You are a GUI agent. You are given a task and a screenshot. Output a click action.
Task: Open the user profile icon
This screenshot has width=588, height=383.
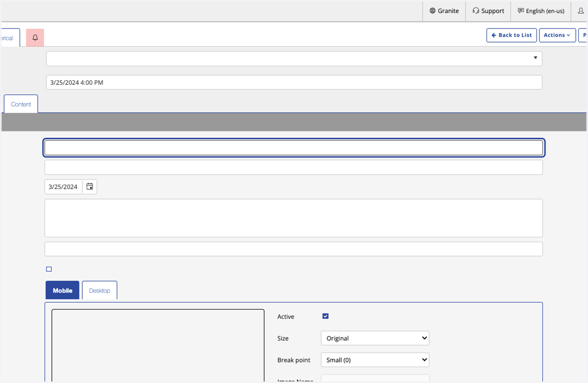click(x=581, y=11)
